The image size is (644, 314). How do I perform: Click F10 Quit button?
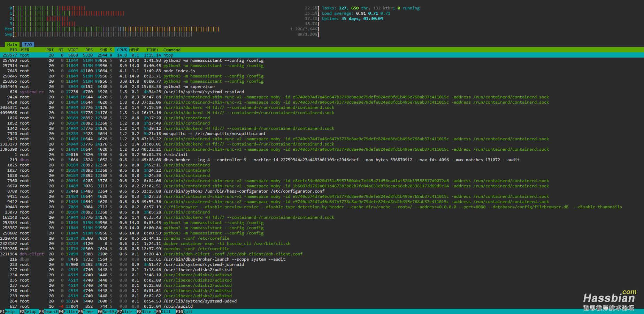click(184, 312)
